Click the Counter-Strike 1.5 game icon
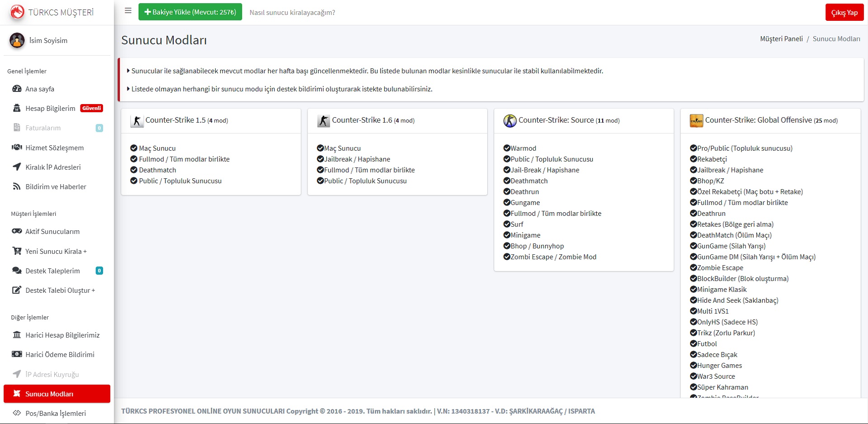 tap(137, 121)
